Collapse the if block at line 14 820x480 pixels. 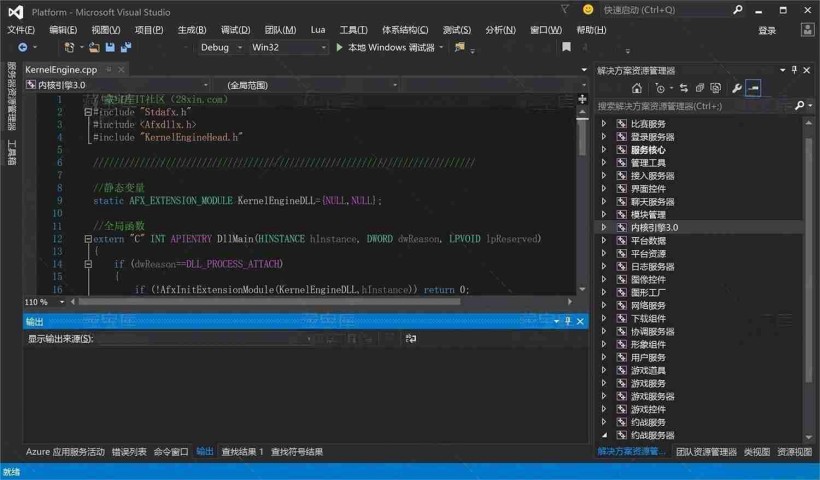click(x=88, y=264)
